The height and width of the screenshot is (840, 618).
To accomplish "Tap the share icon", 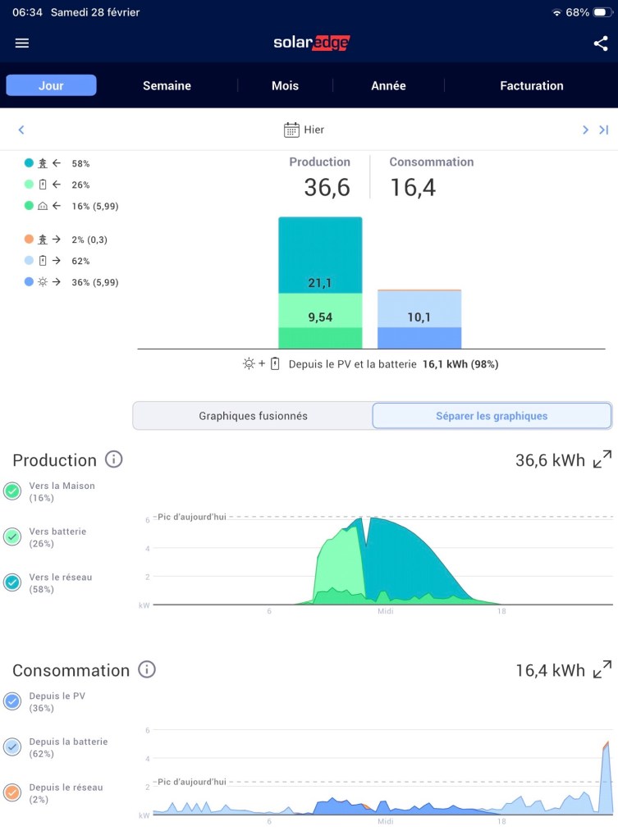I will pyautogui.click(x=600, y=43).
